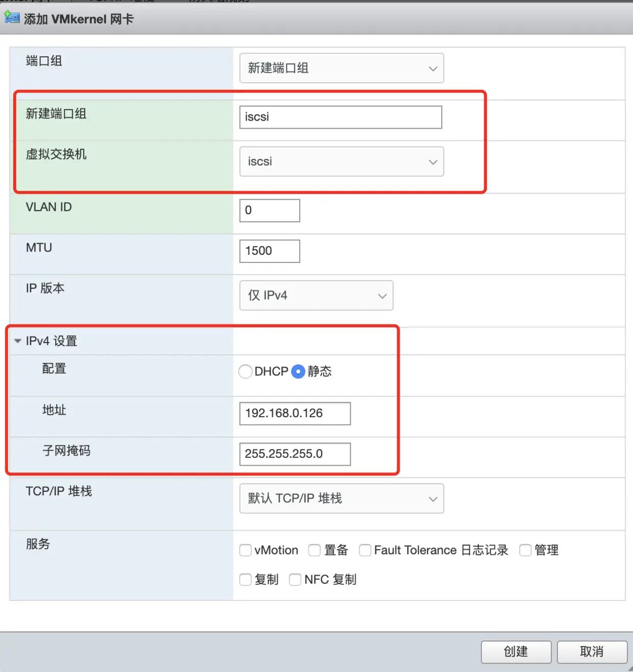
Task: Click the IP 版本 row label
Action: coord(45,288)
